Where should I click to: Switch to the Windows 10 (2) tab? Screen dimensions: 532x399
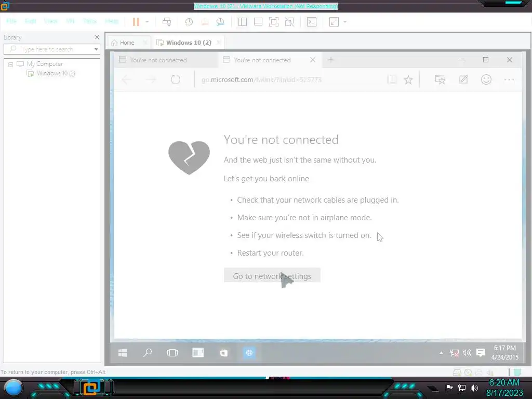[189, 43]
